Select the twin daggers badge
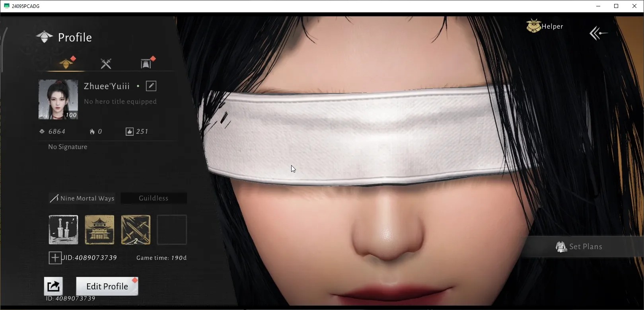 click(x=64, y=230)
